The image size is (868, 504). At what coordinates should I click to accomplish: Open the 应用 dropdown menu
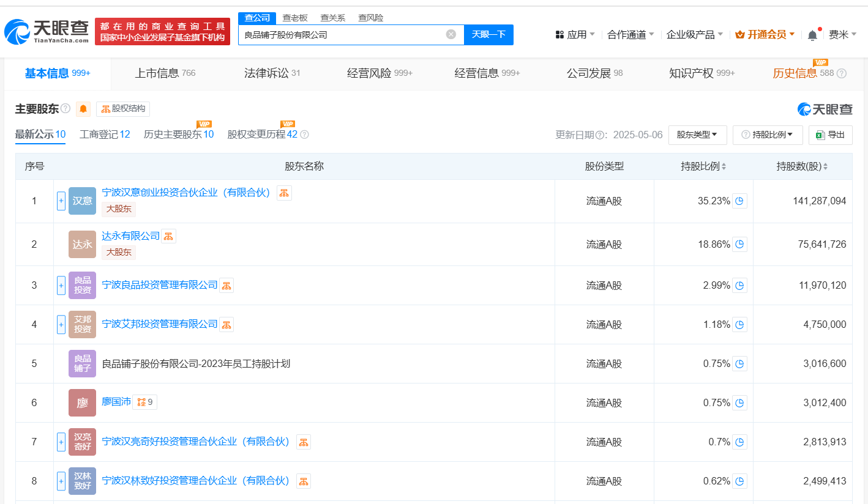pyautogui.click(x=575, y=35)
